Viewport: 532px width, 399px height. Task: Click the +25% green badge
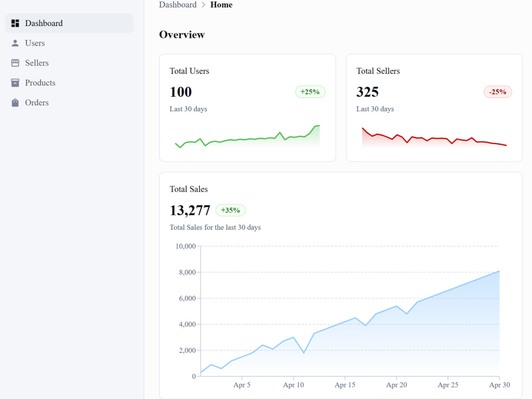click(x=310, y=92)
